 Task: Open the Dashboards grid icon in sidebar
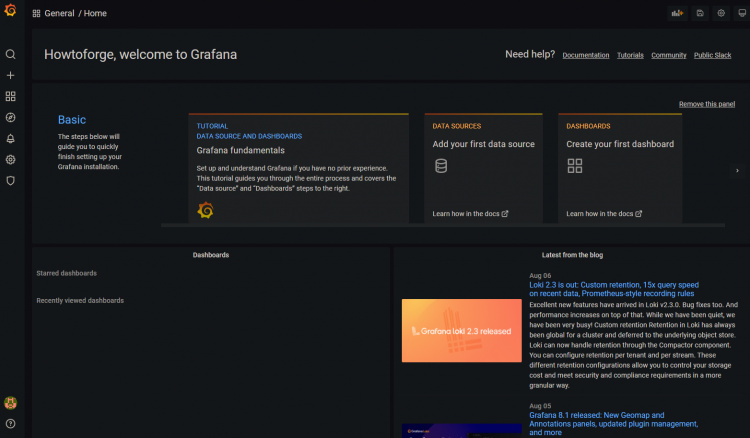point(11,96)
